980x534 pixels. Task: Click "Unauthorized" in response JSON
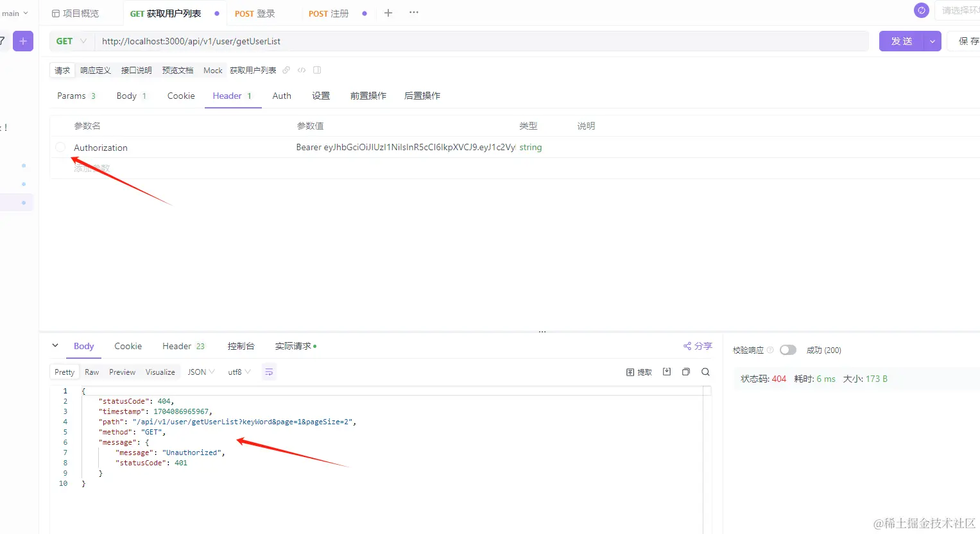(192, 452)
